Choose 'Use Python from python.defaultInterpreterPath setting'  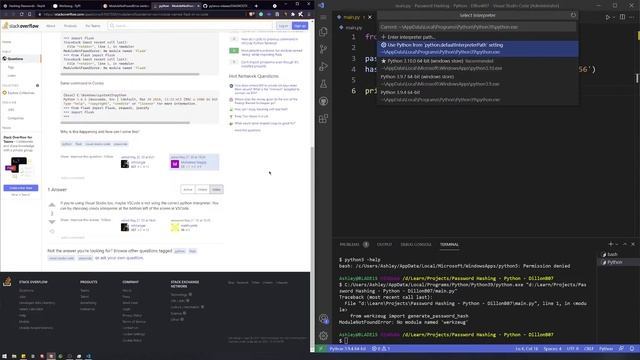coord(478,49)
